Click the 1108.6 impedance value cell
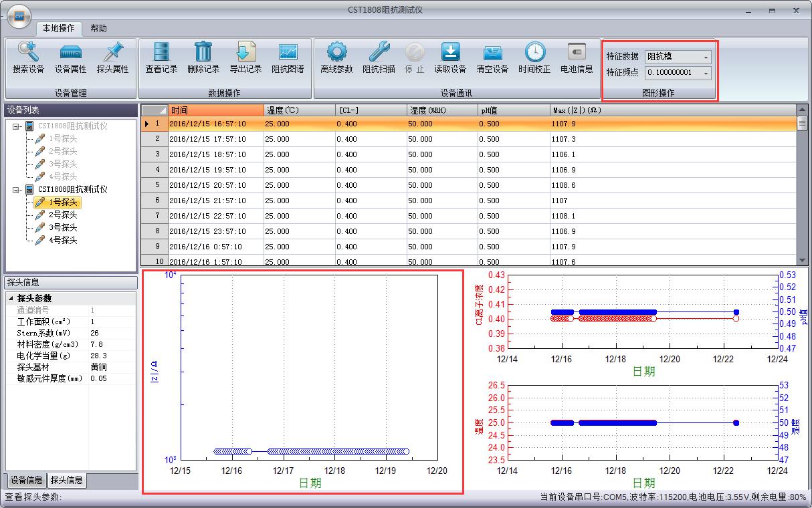The height and width of the screenshot is (508, 812). 674,185
